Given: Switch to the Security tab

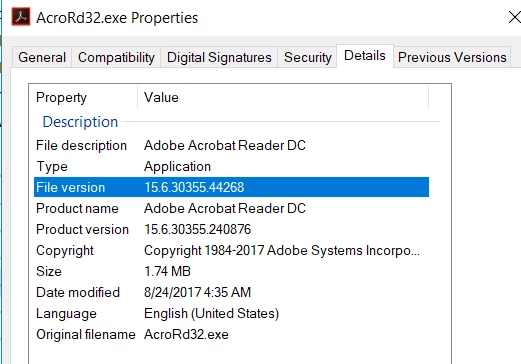Looking at the screenshot, I should tap(307, 57).
